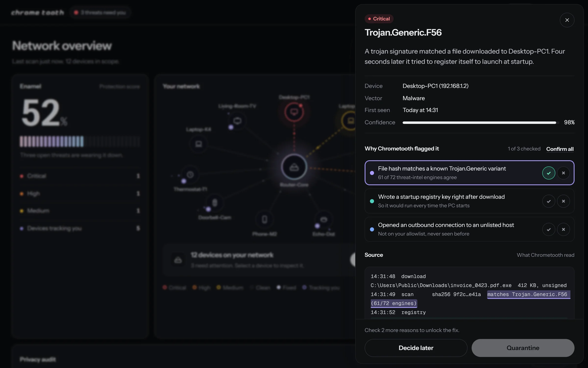Reject the startup registry key reason
588x368 pixels.
[x=563, y=201]
